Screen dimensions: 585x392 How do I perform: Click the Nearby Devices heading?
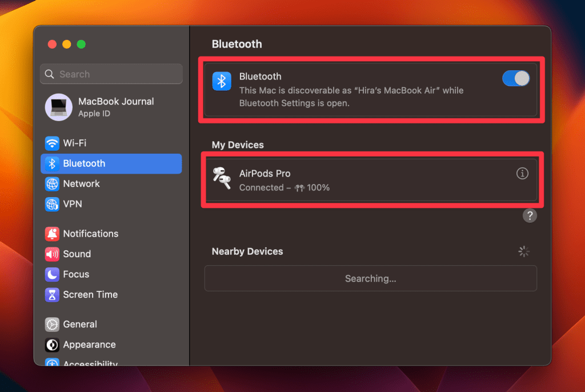(x=247, y=251)
